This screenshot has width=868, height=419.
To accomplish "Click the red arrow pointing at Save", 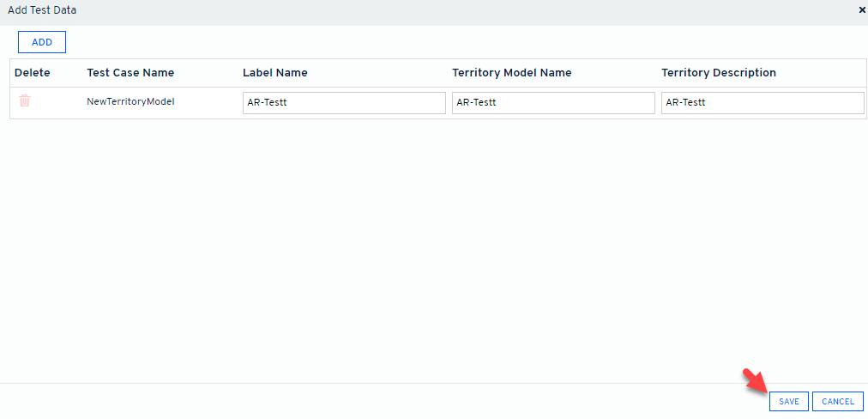I will (x=754, y=381).
